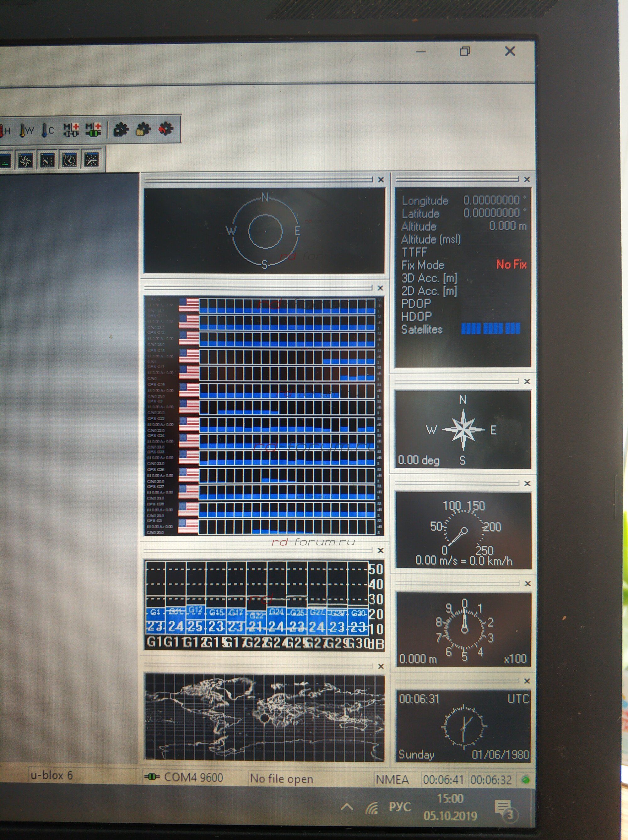This screenshot has width=628, height=840.
Task: Click the G24 signal bar showing 24
Action: (276, 621)
